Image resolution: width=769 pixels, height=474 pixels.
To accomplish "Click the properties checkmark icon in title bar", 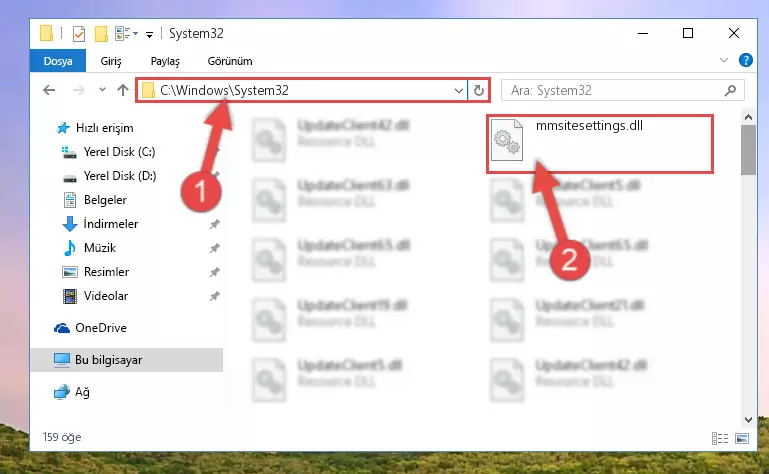I will pyautogui.click(x=78, y=34).
